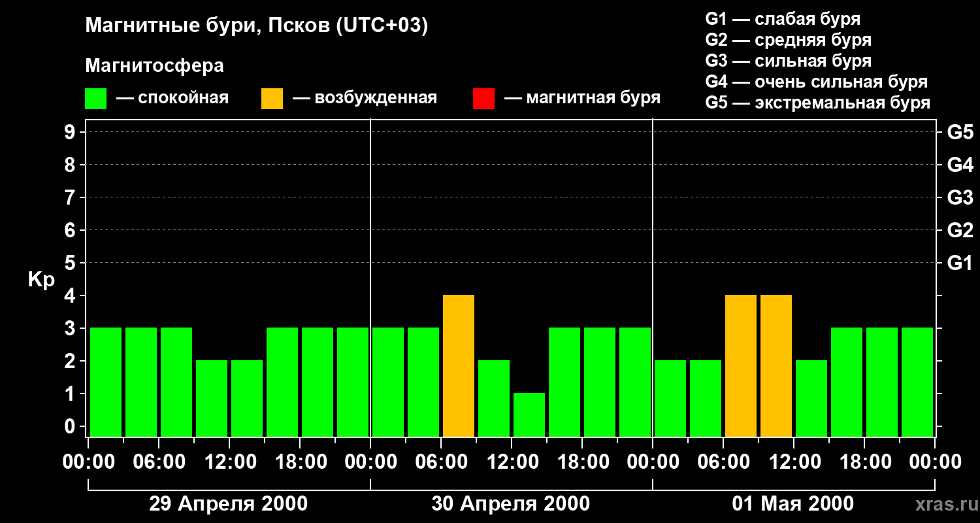The height and width of the screenshot is (523, 980).
Task: Click the 12:00 time label for 1 May
Action: 794,462
